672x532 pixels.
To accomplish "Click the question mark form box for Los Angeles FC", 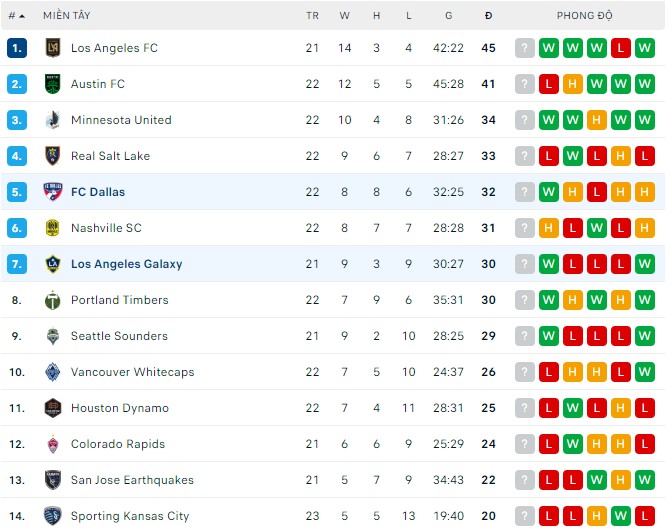I will [x=525, y=48].
